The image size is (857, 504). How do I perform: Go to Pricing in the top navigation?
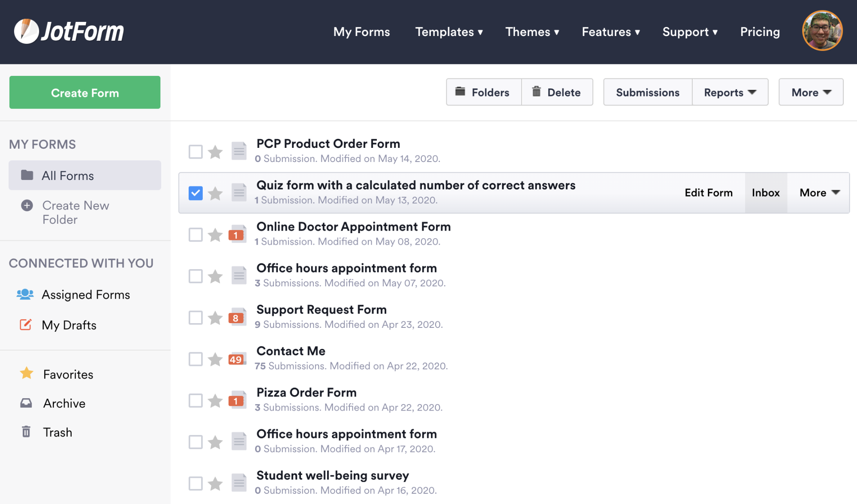point(760,32)
